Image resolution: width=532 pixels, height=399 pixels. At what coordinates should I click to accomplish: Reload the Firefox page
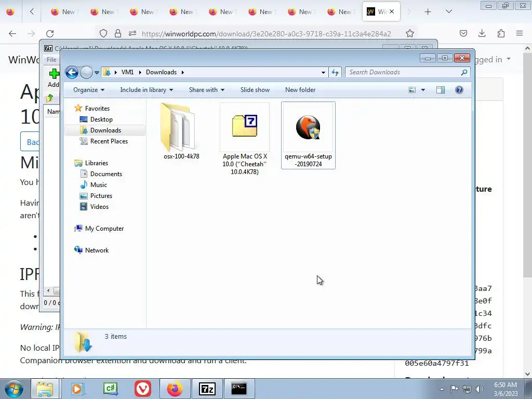50,33
